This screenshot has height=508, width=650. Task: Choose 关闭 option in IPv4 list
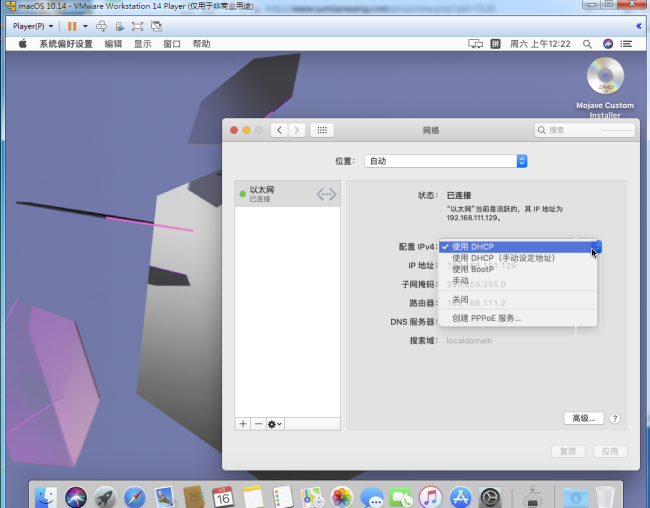518,299
